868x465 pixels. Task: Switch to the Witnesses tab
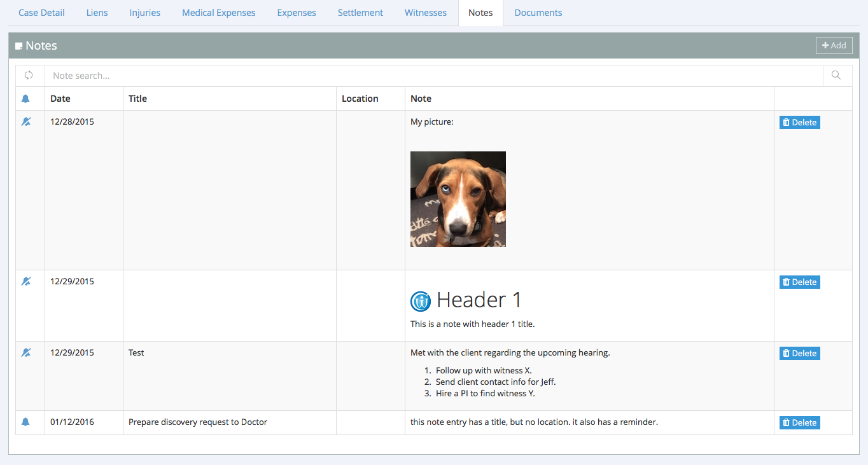(426, 13)
